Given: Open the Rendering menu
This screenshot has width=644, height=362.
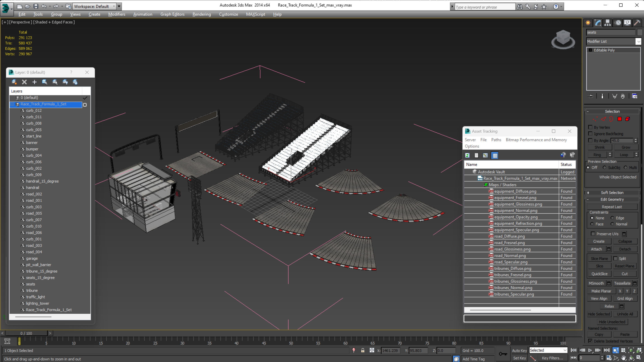Looking at the screenshot, I should pos(202,14).
